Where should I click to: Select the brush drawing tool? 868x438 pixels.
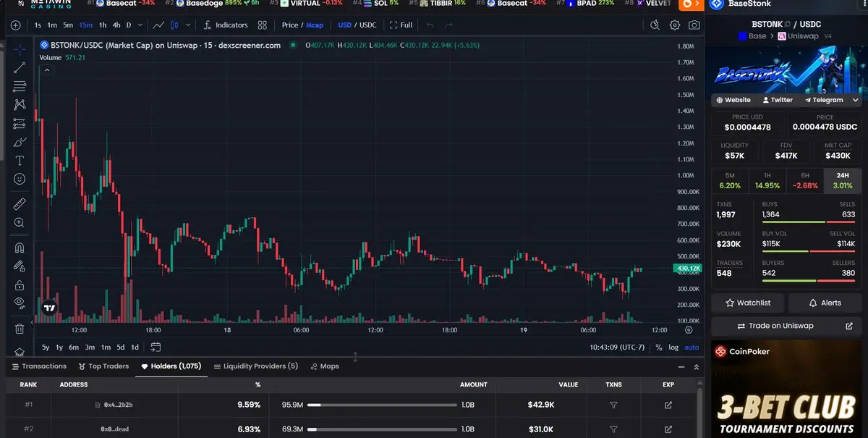pyautogui.click(x=20, y=142)
